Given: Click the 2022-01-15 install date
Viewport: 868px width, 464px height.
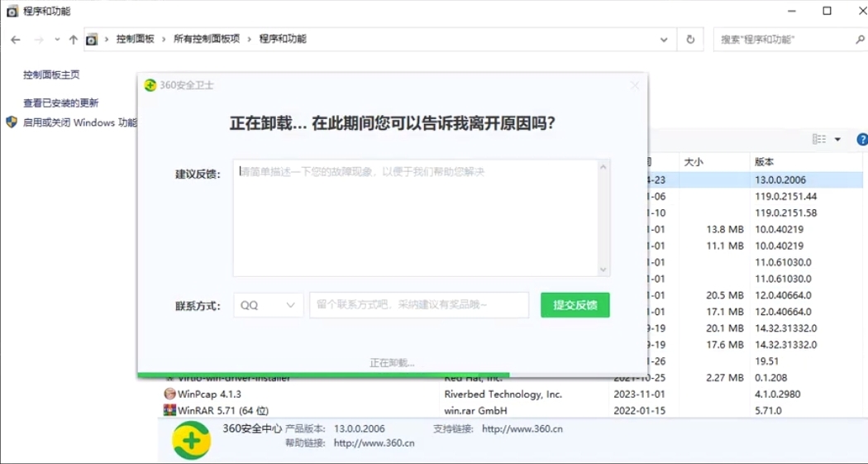Looking at the screenshot, I should point(640,411).
